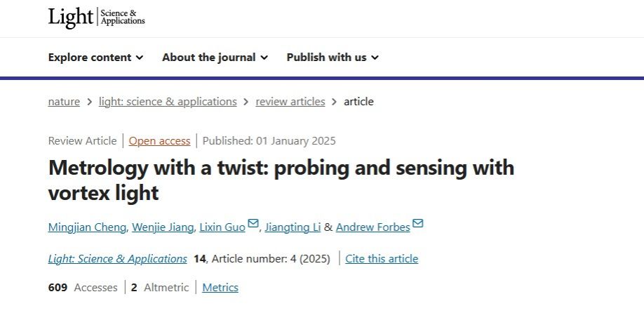The image size is (644, 313).
Task: Open light: science & applications breadcrumb
Action: tap(168, 102)
